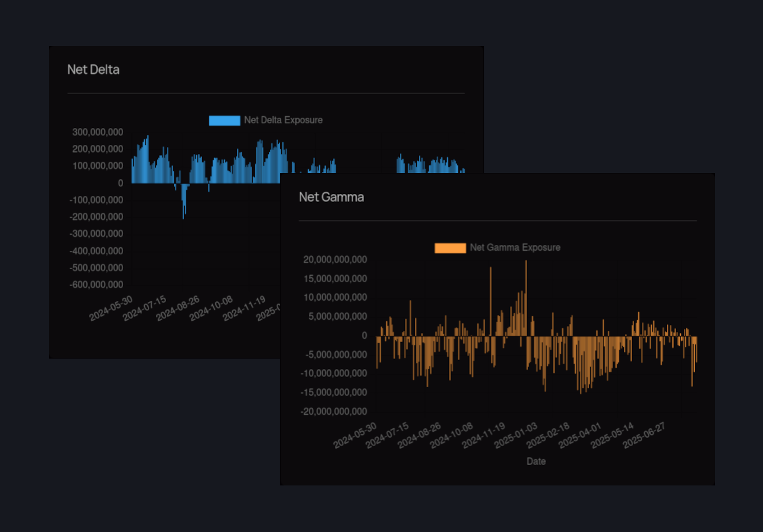Click the blue legend swatch to hide delta series
This screenshot has height=532, width=763.
(x=224, y=120)
